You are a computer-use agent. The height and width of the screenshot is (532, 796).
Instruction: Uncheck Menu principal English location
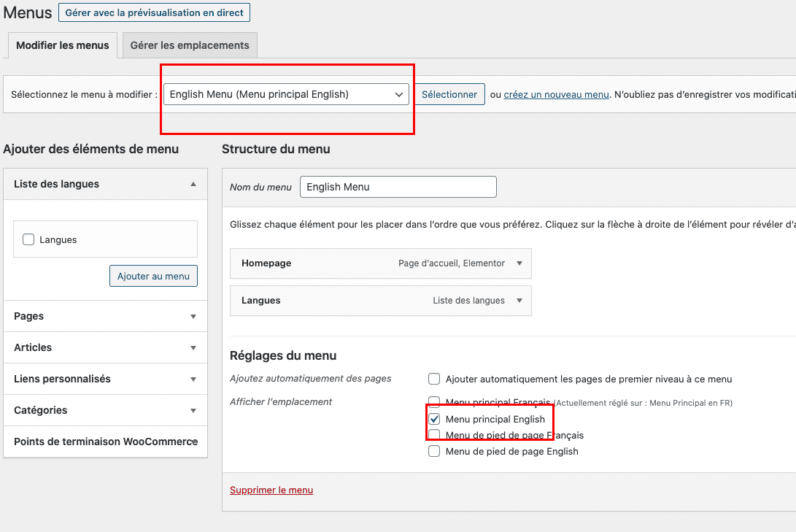(434, 420)
